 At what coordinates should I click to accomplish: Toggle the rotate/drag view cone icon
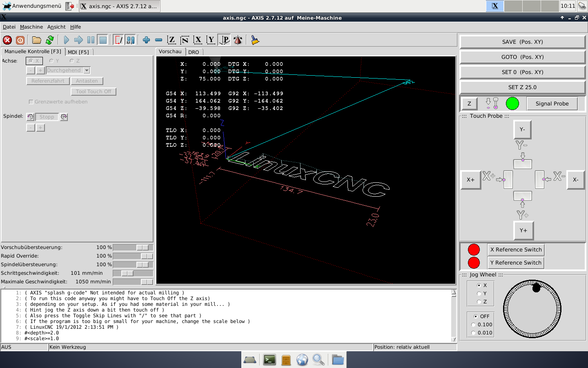238,40
